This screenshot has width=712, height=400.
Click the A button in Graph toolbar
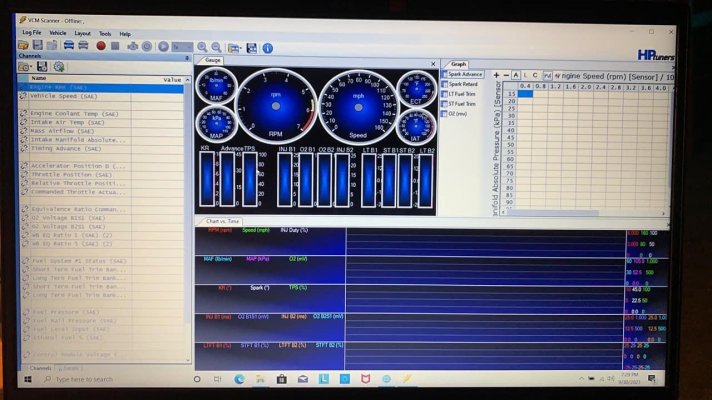tap(516, 75)
